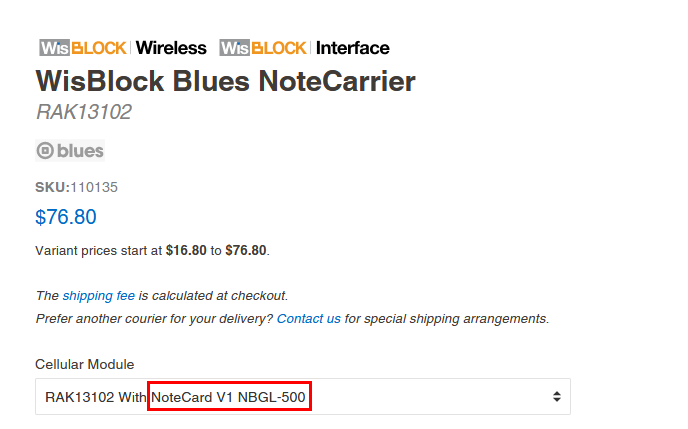Viewport: 688px width, 429px height.
Task: Follow the Contact us link
Action: 309,319
